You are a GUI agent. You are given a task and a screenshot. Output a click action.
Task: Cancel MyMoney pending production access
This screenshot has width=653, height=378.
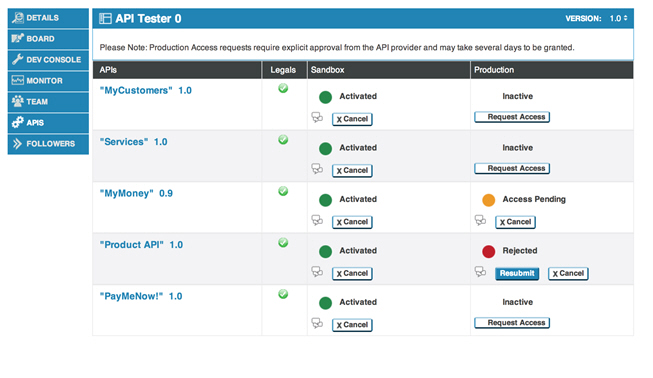(515, 222)
